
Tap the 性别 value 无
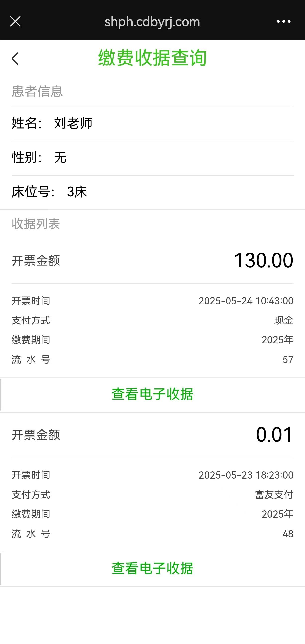pos(60,157)
